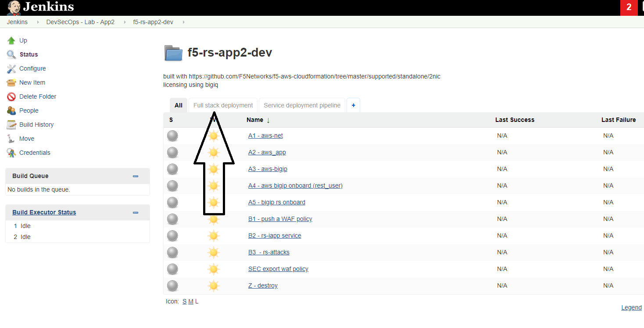This screenshot has width=644, height=328.
Task: Click the red notification badge showing 2
Action: [629, 7]
